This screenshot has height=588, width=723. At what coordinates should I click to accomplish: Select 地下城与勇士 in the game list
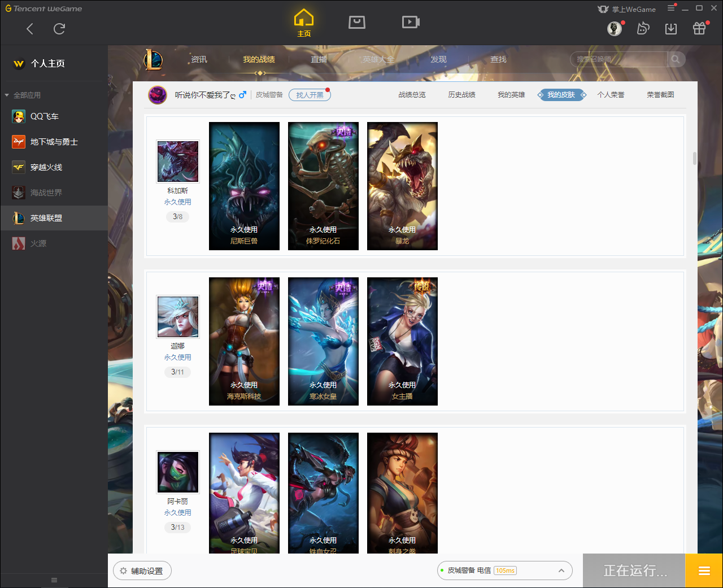pyautogui.click(x=54, y=142)
